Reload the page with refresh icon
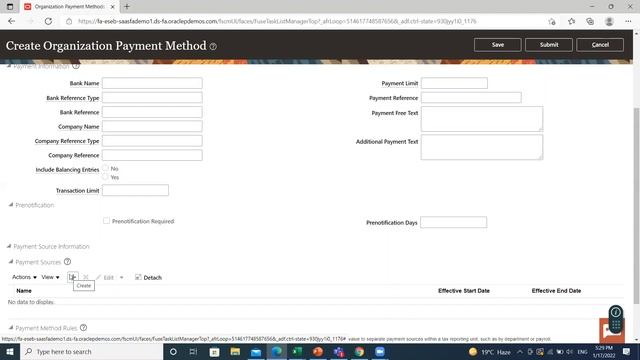This screenshot has height=360, width=640. coord(48,21)
